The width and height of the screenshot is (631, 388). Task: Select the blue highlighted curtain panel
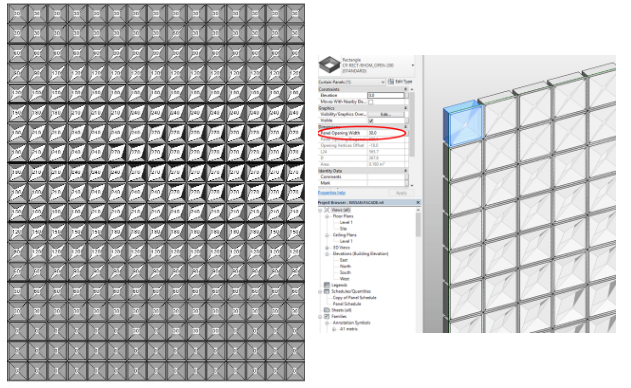(x=464, y=123)
